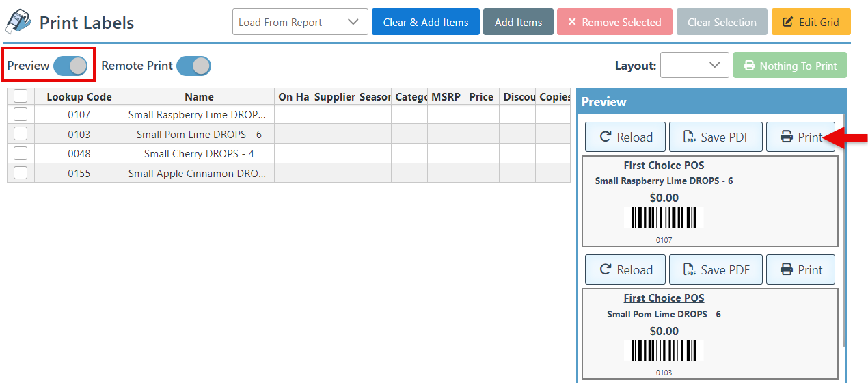Reload the first label preview

(625, 137)
